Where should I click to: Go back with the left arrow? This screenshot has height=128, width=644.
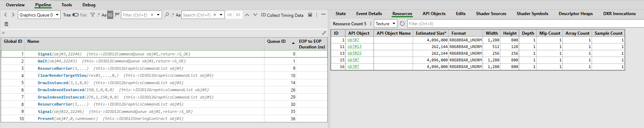point(6,15)
